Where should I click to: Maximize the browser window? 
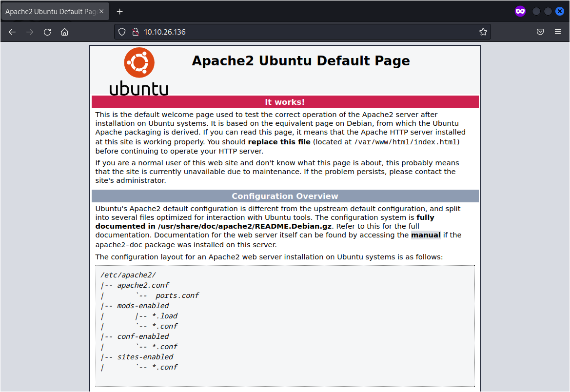[548, 11]
